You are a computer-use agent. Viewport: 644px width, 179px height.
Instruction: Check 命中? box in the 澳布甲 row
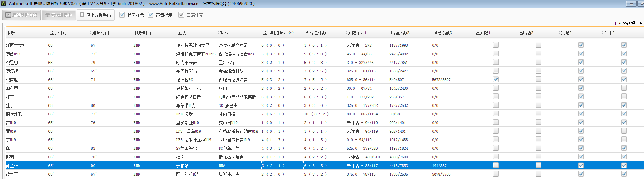coord(624,88)
